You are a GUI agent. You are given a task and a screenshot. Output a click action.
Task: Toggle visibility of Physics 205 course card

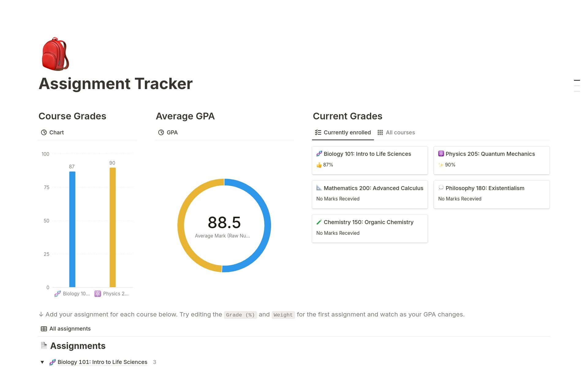[x=491, y=159]
